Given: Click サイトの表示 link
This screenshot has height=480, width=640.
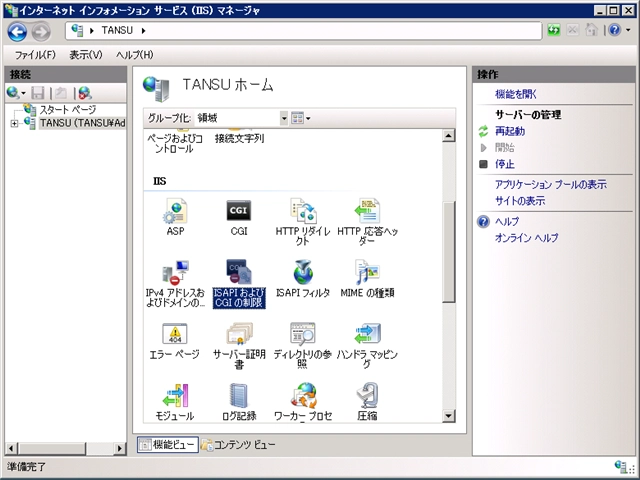Looking at the screenshot, I should [x=520, y=201].
